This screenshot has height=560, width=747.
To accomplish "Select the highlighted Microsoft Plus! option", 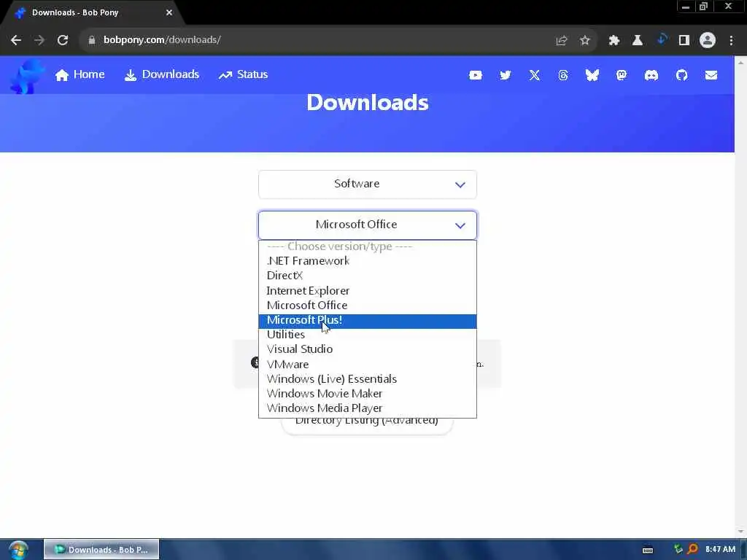I will click(368, 321).
